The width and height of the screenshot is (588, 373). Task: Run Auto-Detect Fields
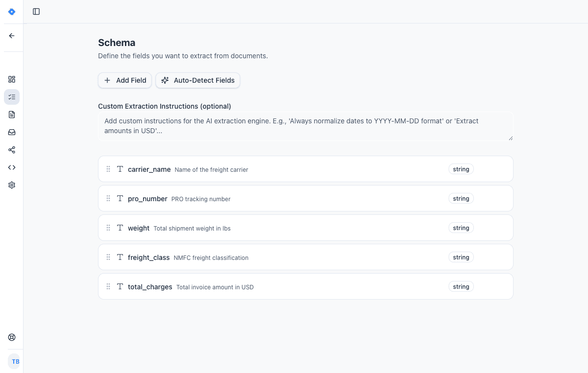click(x=197, y=80)
